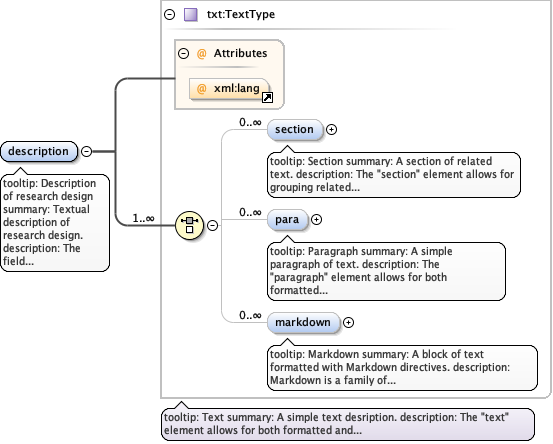This screenshot has width=553, height=444.
Task: Click the sequence compositor icon
Action: click(x=189, y=225)
